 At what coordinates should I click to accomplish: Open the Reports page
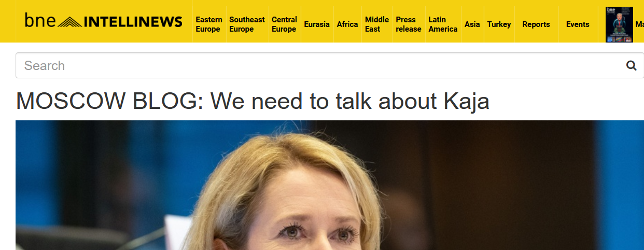click(536, 24)
